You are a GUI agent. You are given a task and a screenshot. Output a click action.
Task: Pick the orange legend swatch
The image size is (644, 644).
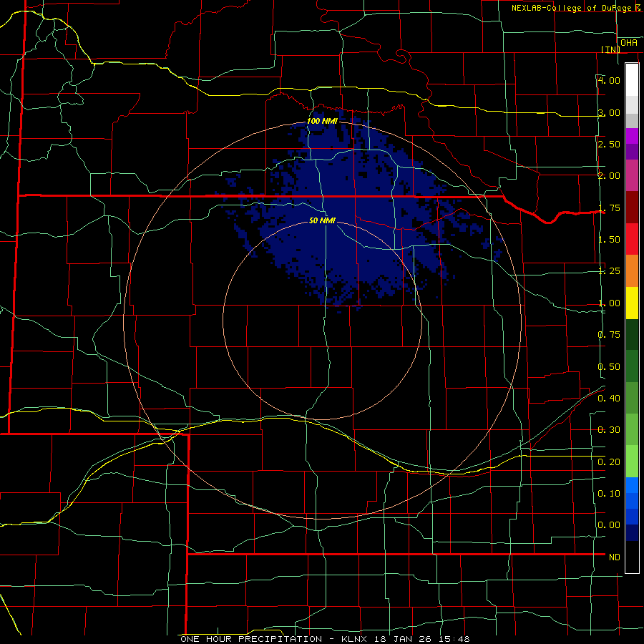coord(632,271)
